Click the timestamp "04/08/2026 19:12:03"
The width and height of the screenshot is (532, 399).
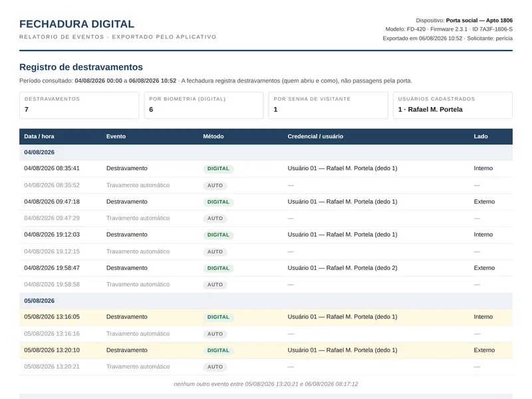coord(52,235)
